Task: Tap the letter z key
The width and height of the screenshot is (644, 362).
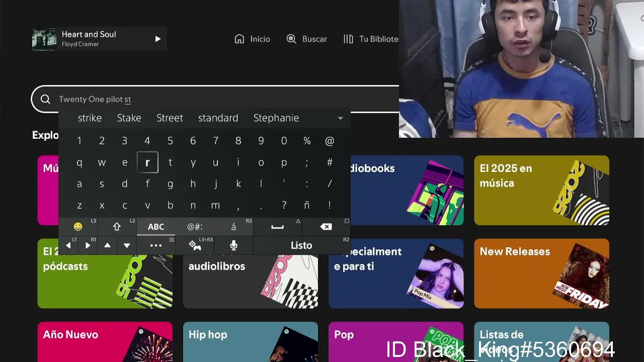Action: (x=79, y=205)
